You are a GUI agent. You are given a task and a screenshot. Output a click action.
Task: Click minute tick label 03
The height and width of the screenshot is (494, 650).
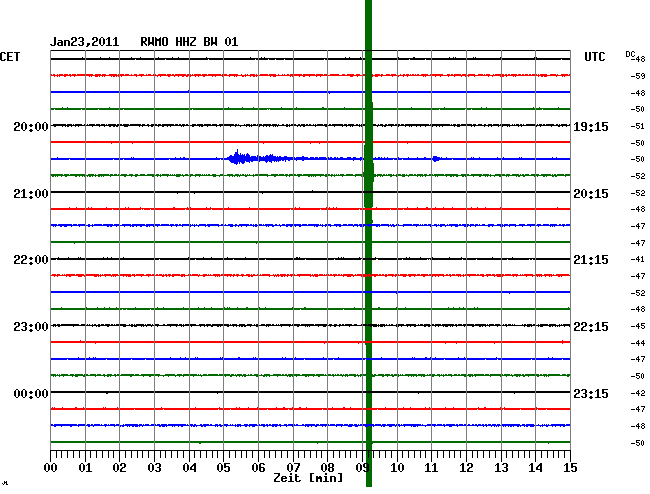pyautogui.click(x=154, y=468)
